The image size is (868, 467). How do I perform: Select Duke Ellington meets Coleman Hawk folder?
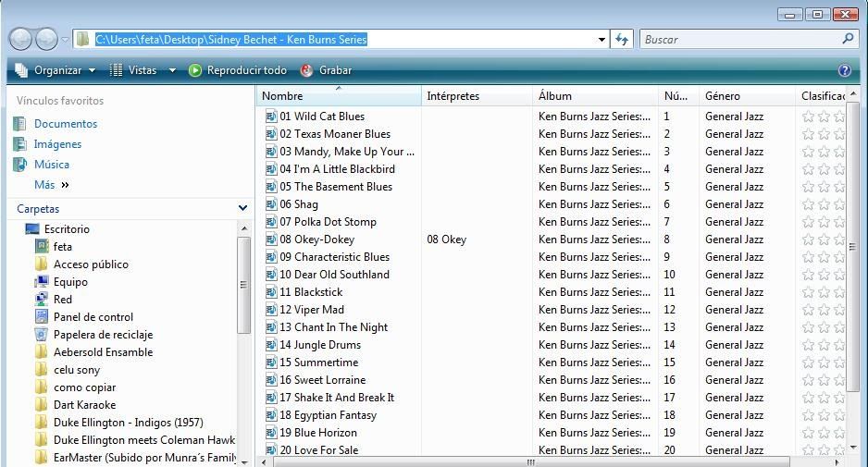[x=144, y=440]
